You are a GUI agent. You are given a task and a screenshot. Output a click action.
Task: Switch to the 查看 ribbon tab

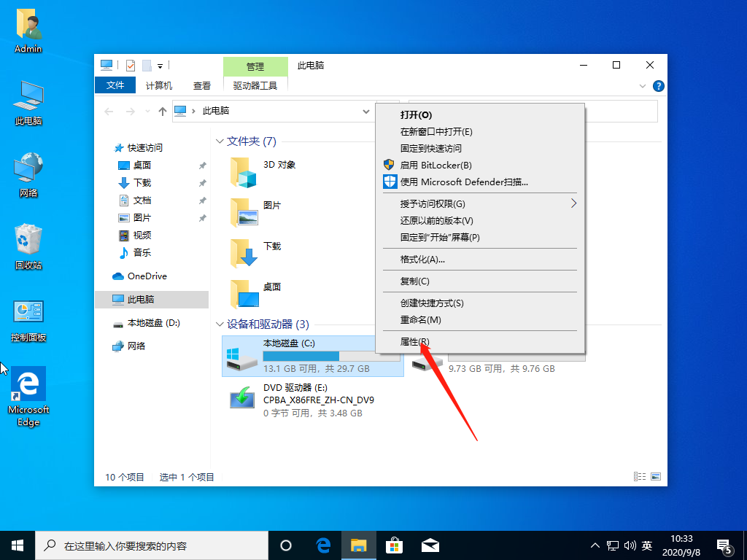[202, 85]
